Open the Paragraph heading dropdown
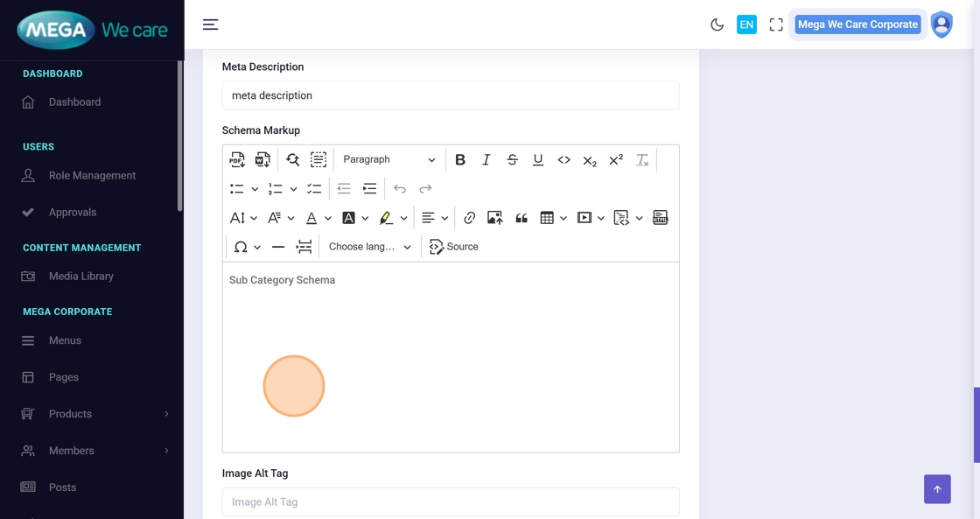Screen dimensions: 980x519 click(x=388, y=159)
